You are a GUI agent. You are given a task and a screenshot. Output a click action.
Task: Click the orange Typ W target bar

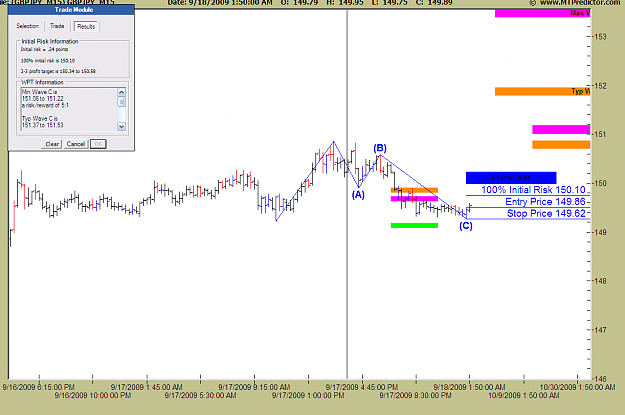click(x=542, y=91)
